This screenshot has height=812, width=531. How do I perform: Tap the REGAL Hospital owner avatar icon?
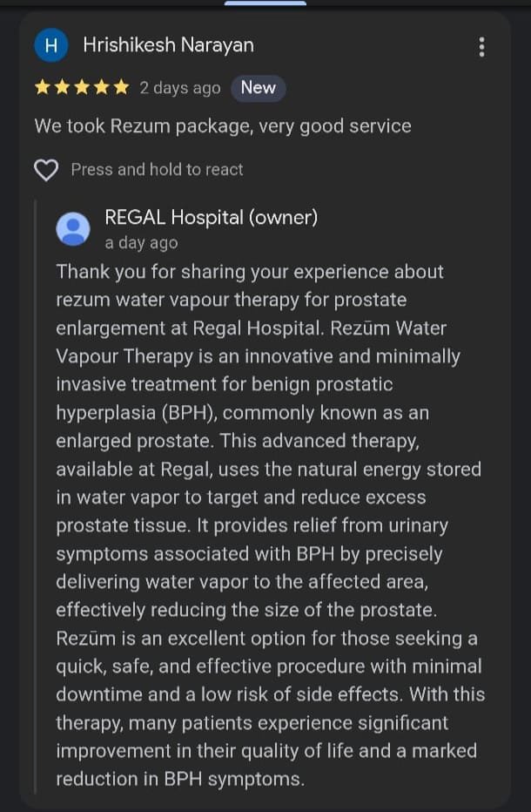(x=73, y=229)
